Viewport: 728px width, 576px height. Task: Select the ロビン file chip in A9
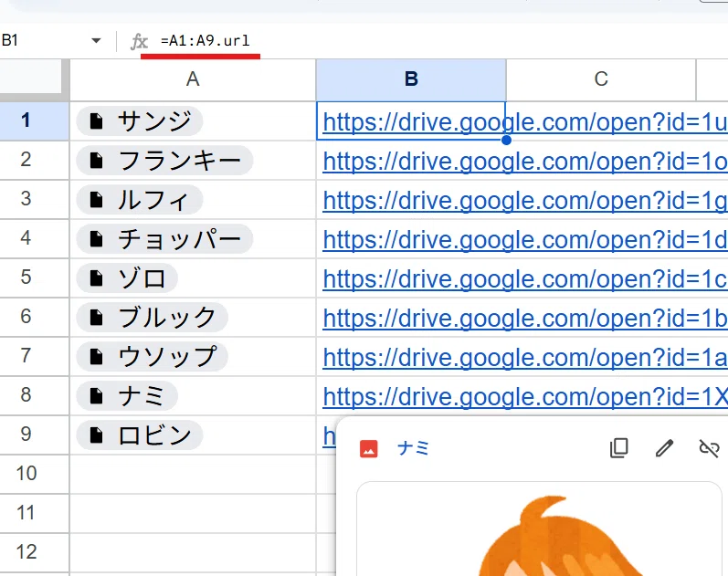(x=140, y=435)
